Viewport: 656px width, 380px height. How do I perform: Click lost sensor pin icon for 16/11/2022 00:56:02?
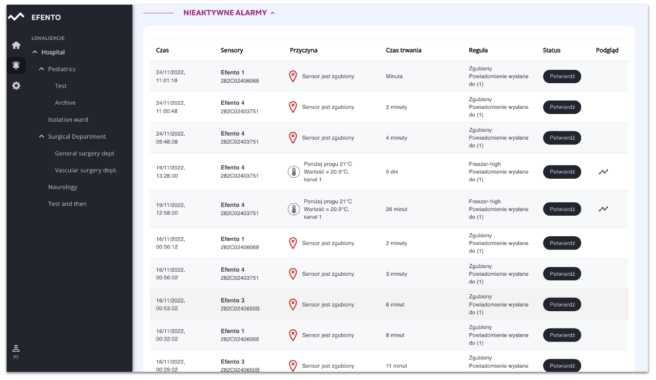pyautogui.click(x=293, y=274)
